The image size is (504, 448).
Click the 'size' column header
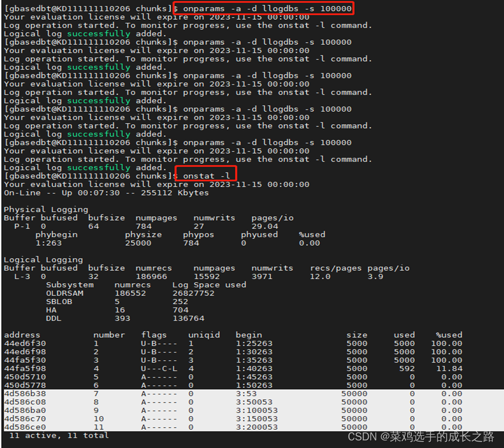point(357,335)
